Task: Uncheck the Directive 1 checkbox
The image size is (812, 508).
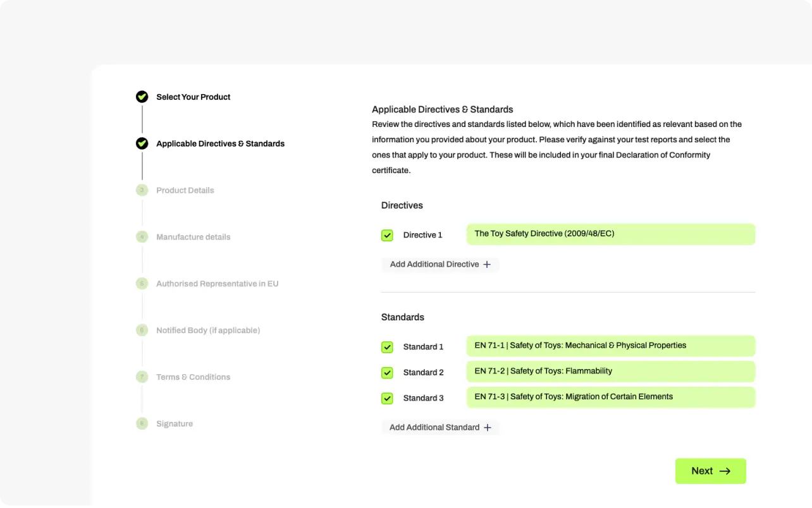Action: pyautogui.click(x=387, y=235)
